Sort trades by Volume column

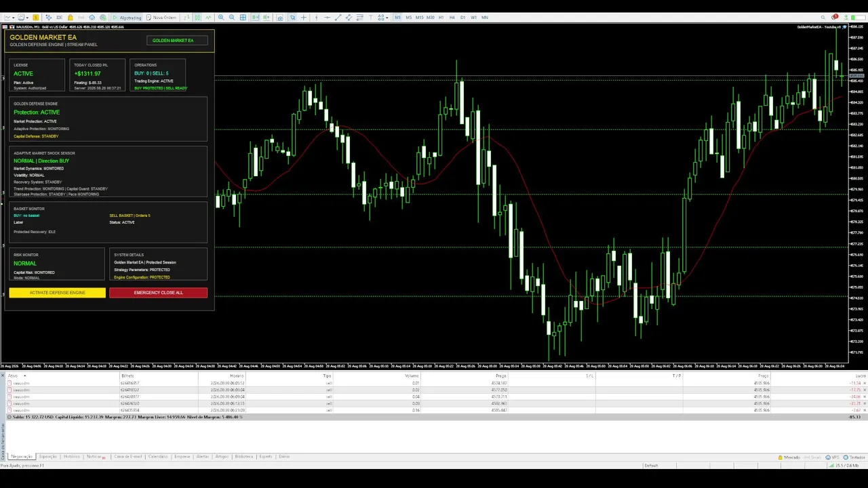point(412,375)
